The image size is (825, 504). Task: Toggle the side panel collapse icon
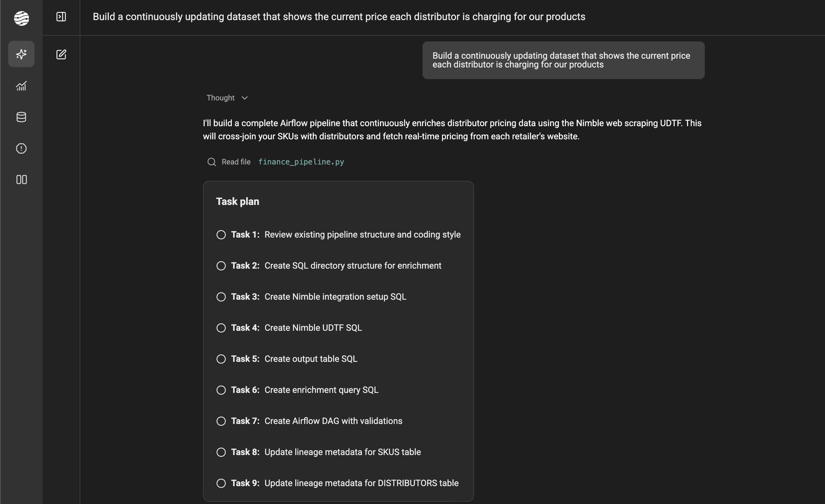pyautogui.click(x=61, y=17)
